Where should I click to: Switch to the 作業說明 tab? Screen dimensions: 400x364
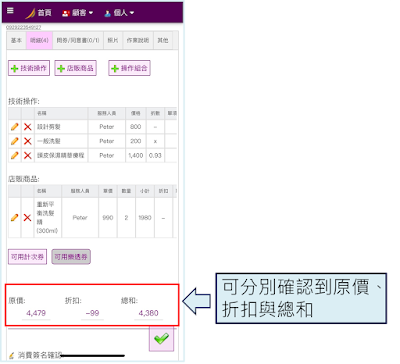[138, 40]
